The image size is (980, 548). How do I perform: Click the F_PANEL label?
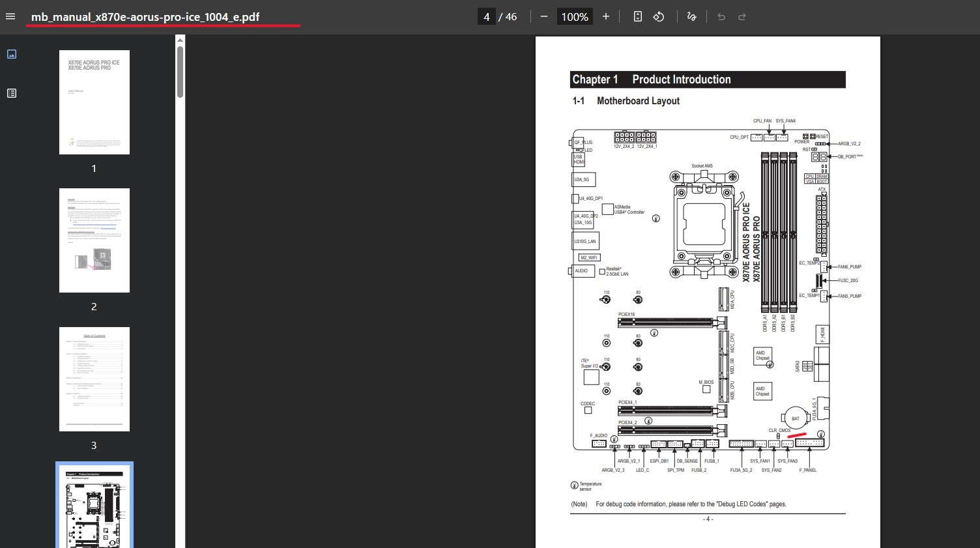click(x=808, y=470)
